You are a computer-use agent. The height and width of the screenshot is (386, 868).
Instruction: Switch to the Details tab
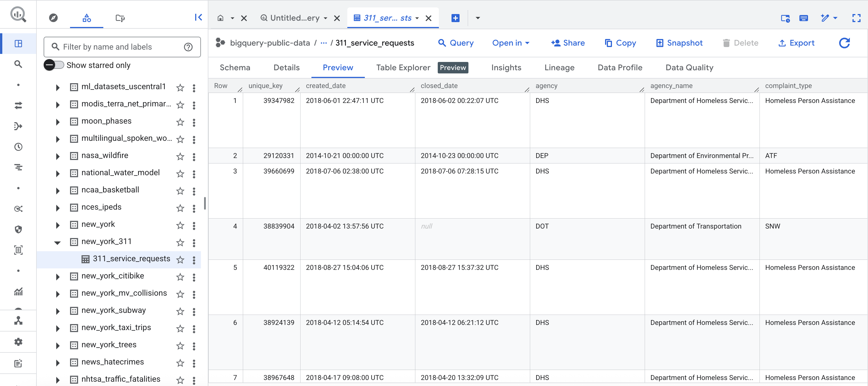point(286,68)
